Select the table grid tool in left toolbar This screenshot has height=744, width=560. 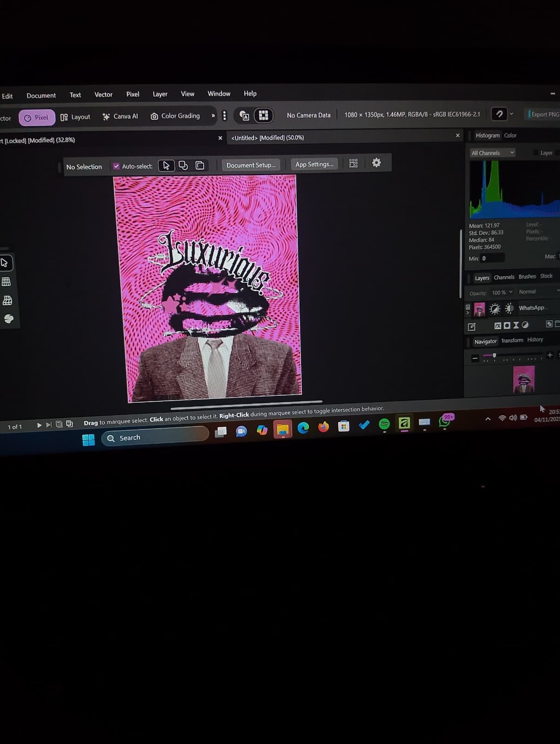pos(6,282)
